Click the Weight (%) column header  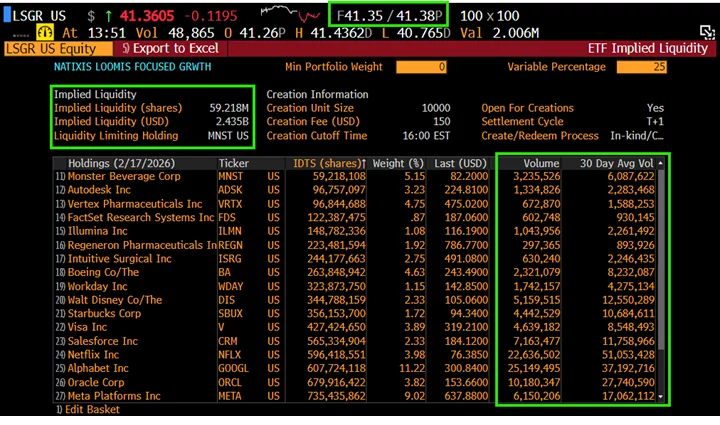pos(398,163)
